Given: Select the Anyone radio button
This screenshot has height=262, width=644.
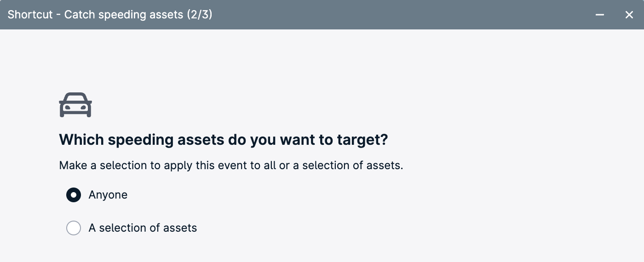Looking at the screenshot, I should click(74, 195).
